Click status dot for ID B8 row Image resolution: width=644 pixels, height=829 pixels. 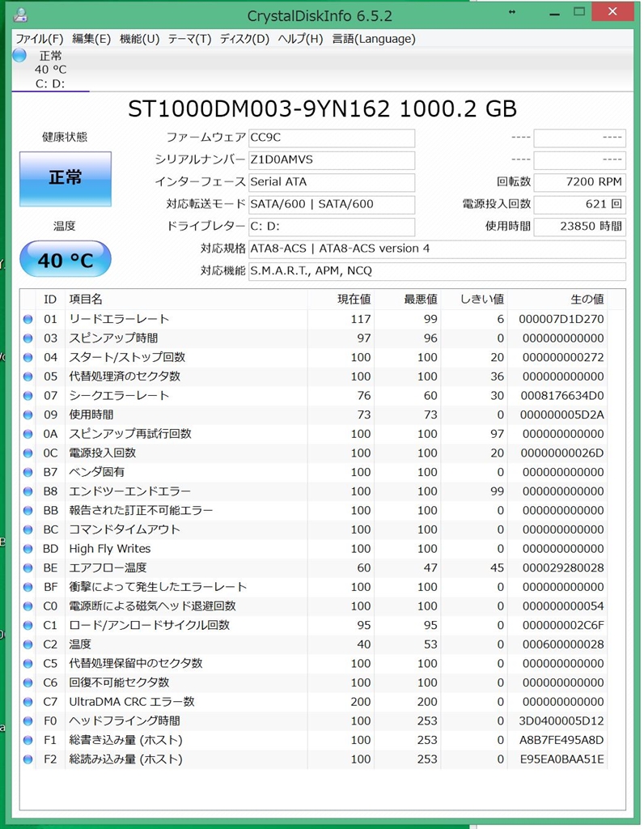coord(28,491)
